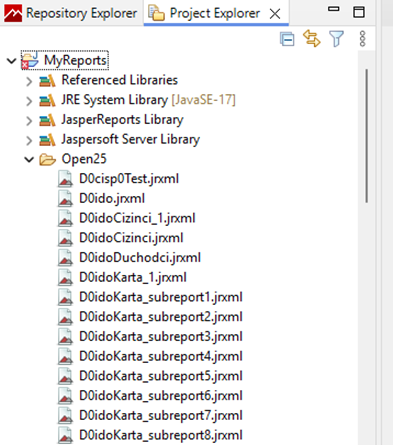Click the Open25 folder icon

[x=47, y=160]
